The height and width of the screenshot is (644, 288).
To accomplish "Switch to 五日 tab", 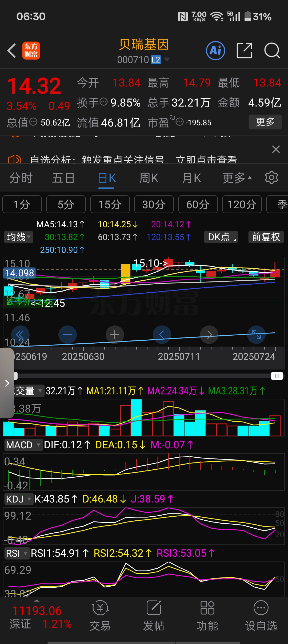I will pos(63,178).
